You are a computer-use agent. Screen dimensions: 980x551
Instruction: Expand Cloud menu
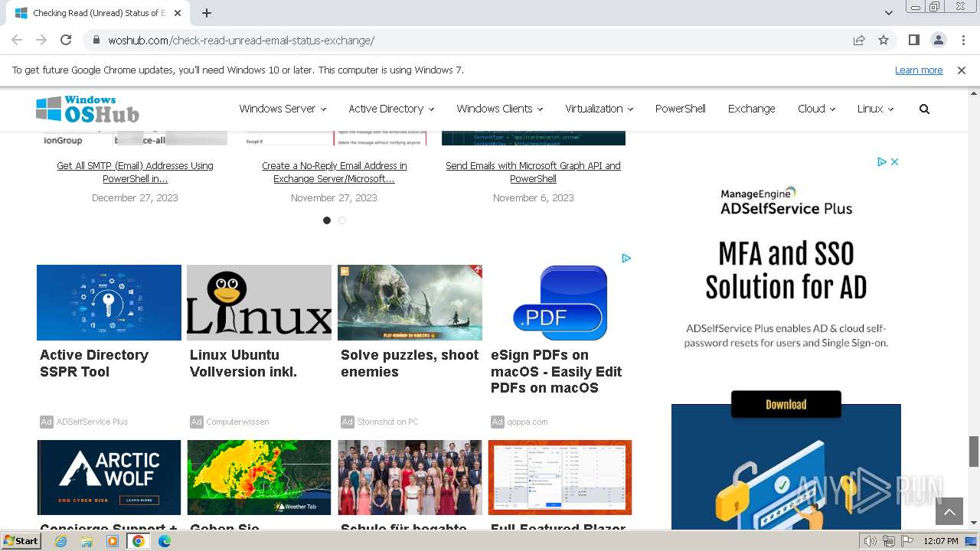816,109
